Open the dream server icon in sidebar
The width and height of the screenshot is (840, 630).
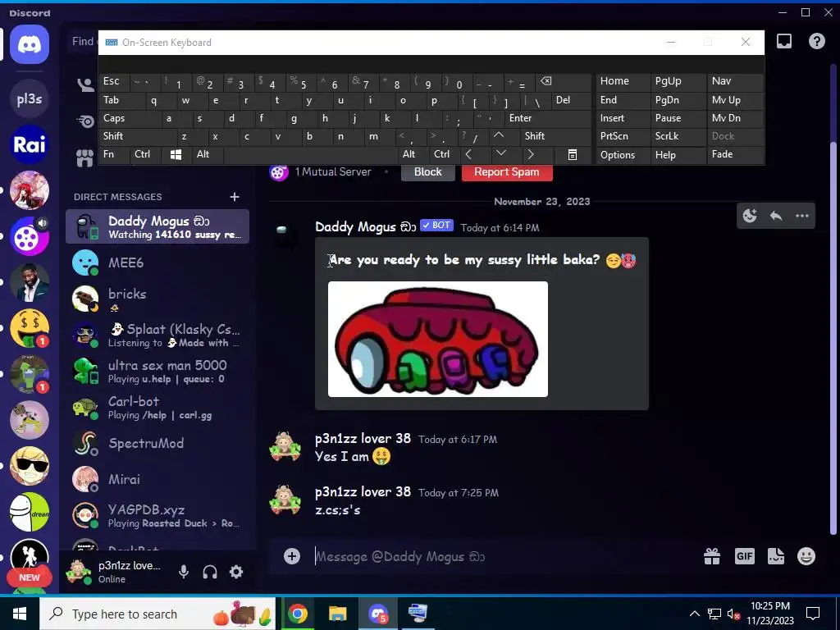click(30, 512)
